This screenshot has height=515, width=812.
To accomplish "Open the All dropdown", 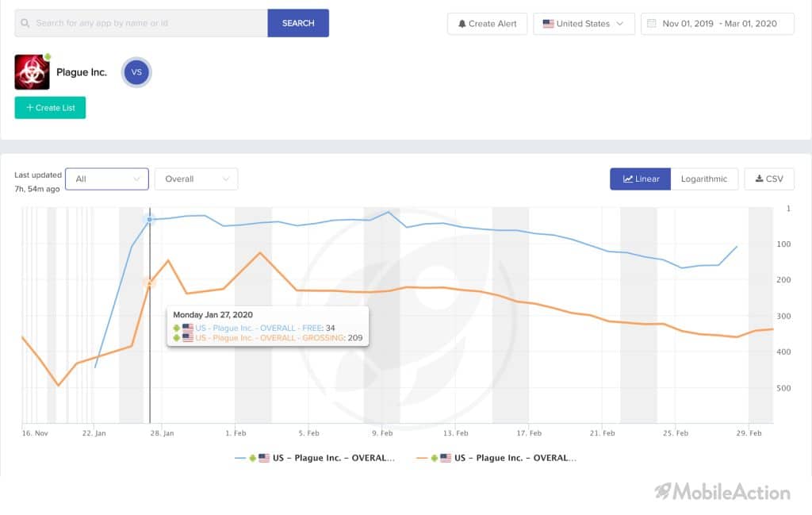I will pyautogui.click(x=107, y=179).
